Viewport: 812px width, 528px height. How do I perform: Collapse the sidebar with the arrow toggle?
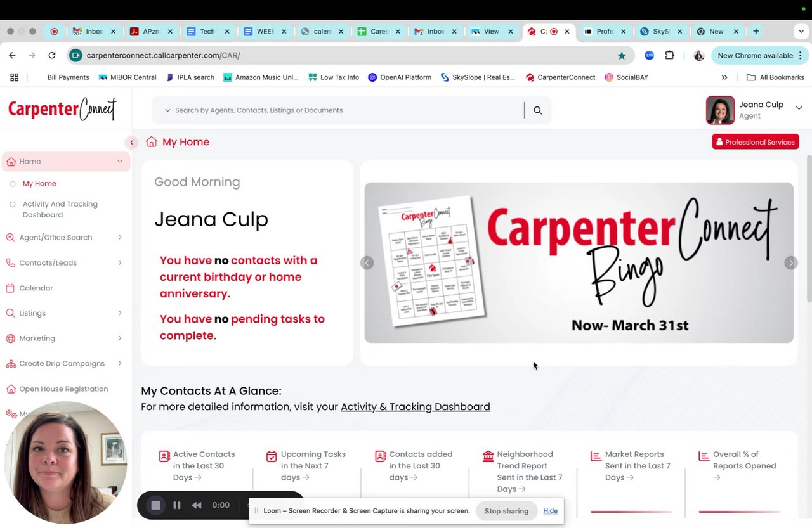tap(131, 142)
